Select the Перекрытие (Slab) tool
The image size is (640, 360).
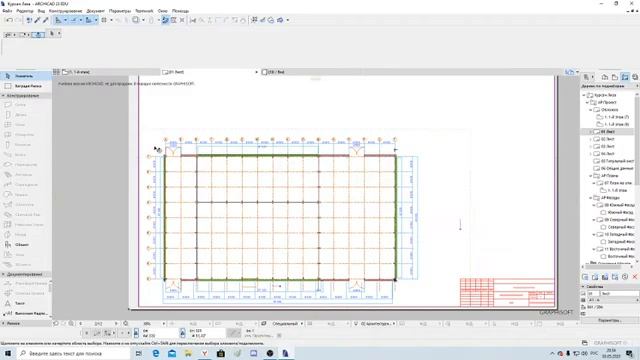point(25,164)
